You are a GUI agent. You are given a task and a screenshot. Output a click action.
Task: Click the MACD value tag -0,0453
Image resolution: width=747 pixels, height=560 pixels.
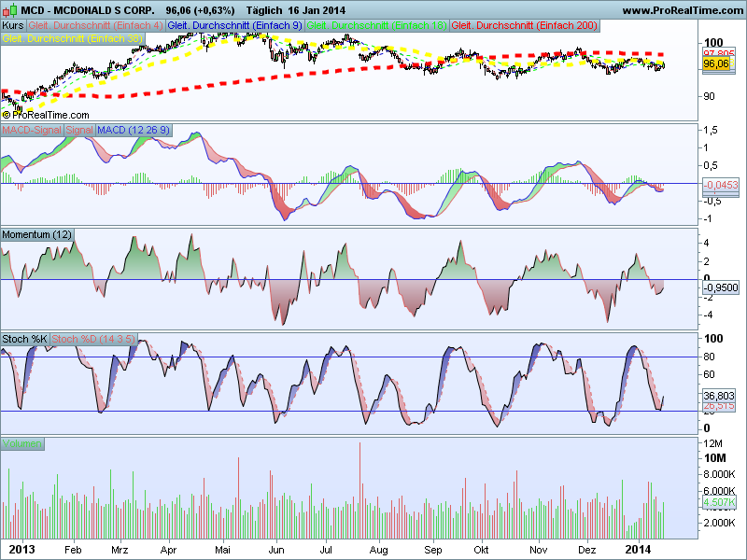click(721, 185)
